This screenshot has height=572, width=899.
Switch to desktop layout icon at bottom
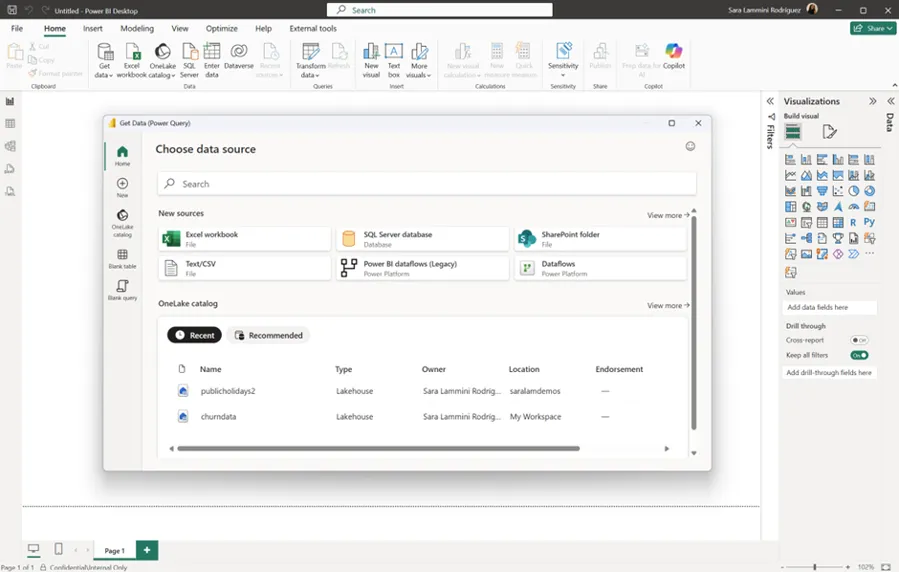[34, 549]
